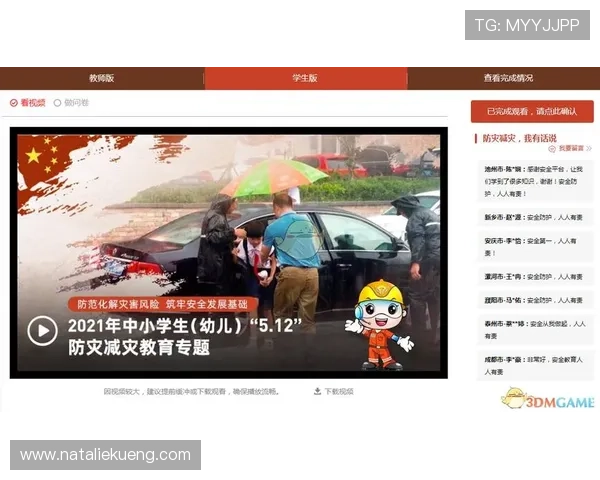Click the firefighter mascot on the video
The width and height of the screenshot is (600, 480).
(x=379, y=325)
